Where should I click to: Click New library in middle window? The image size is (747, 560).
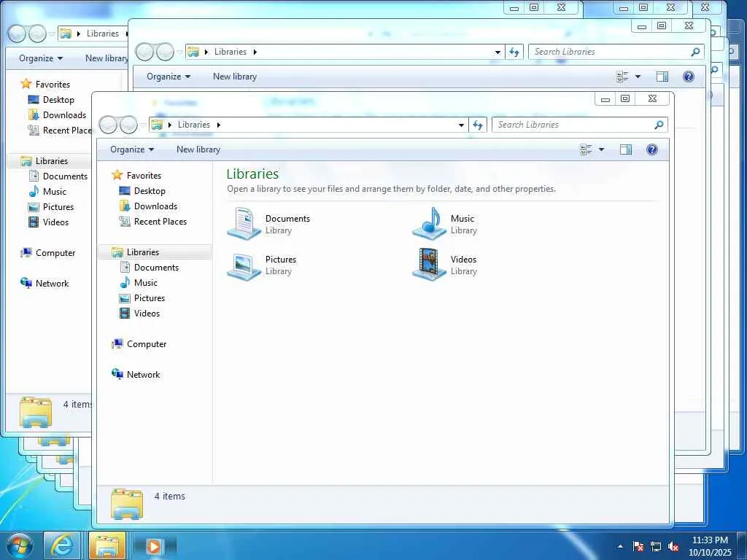[234, 77]
